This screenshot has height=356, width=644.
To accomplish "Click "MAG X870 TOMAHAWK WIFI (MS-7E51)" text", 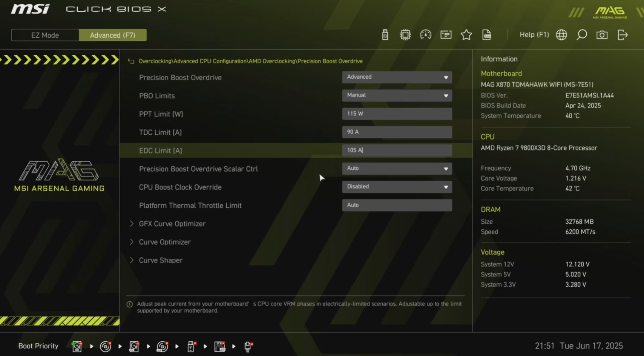I will (537, 84).
